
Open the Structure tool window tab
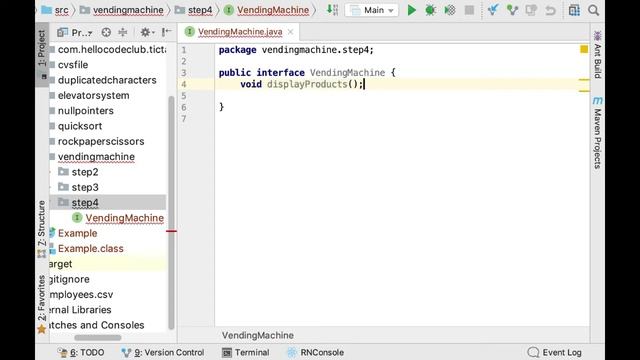[42, 229]
